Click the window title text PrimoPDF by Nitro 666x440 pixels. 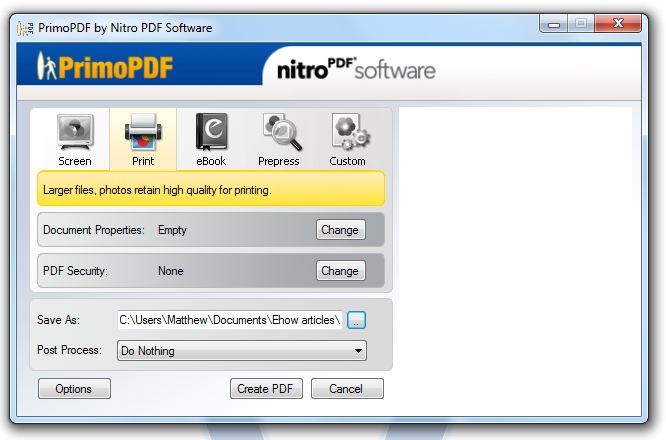pos(125,28)
